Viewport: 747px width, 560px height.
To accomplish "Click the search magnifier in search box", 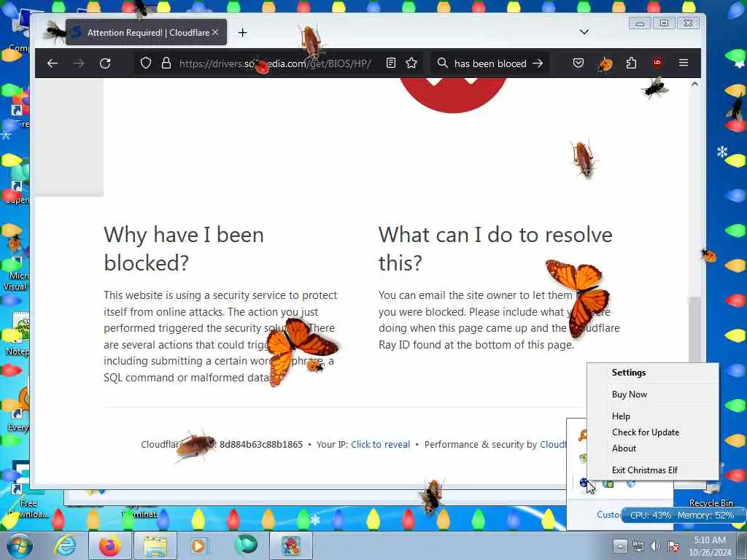I will (x=443, y=63).
